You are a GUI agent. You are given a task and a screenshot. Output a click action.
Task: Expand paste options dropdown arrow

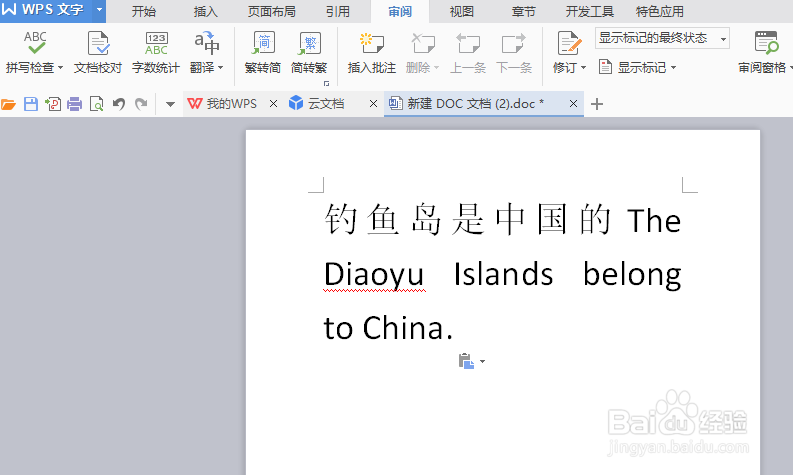[482, 361]
